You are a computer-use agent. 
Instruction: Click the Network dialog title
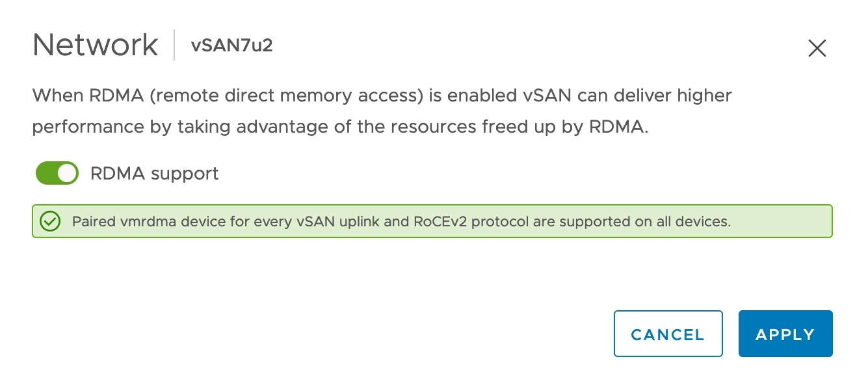pos(95,44)
